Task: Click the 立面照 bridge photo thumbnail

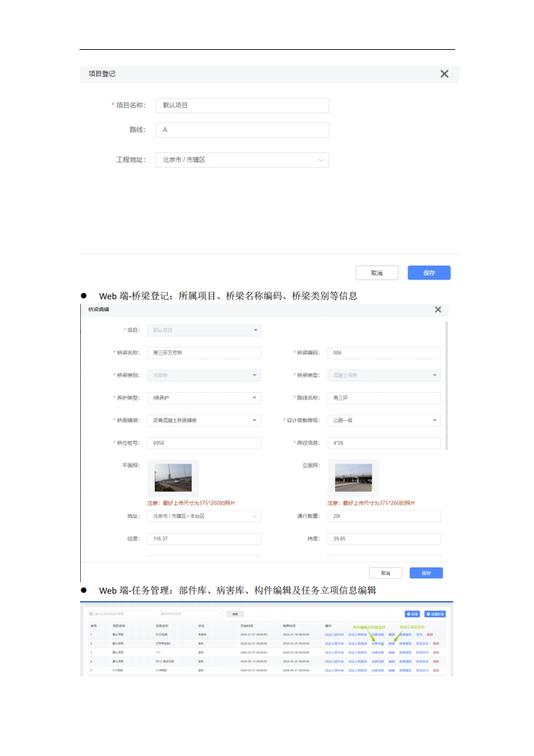Action: click(353, 478)
